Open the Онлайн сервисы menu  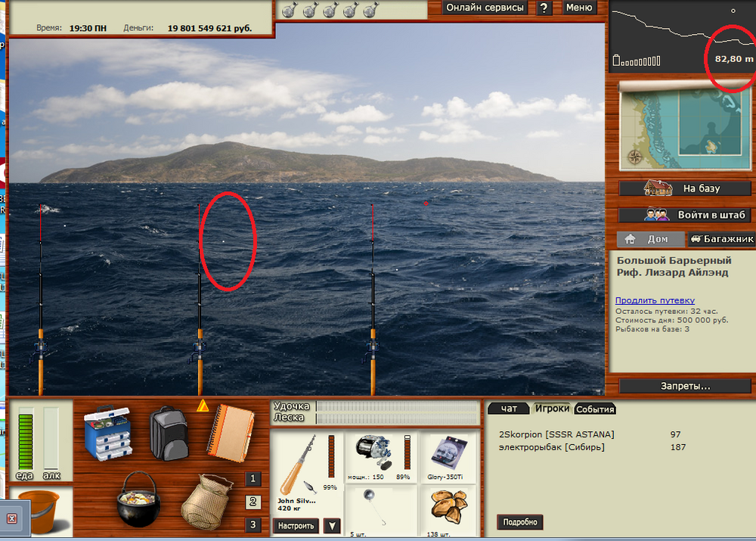coord(485,8)
